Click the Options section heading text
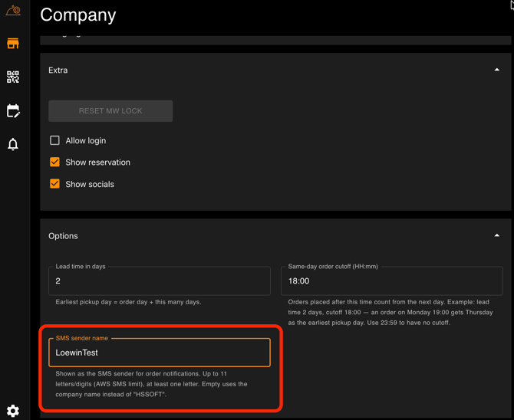 [x=63, y=236]
